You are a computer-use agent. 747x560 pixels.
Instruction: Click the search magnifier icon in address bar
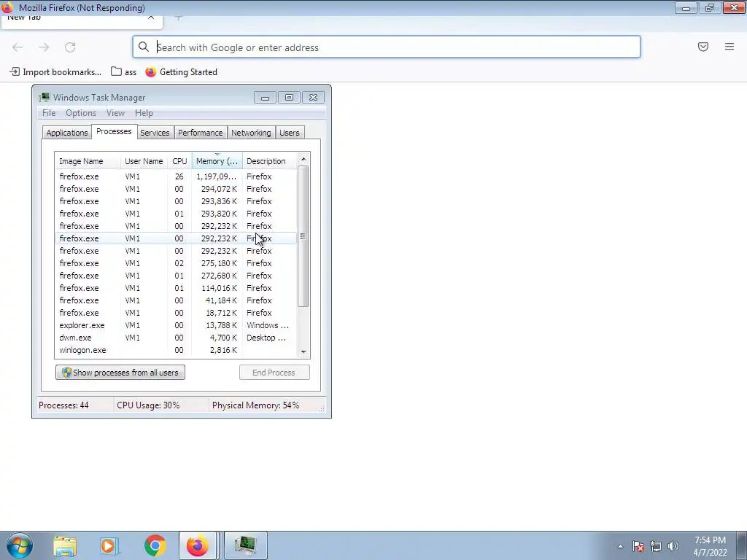144,47
